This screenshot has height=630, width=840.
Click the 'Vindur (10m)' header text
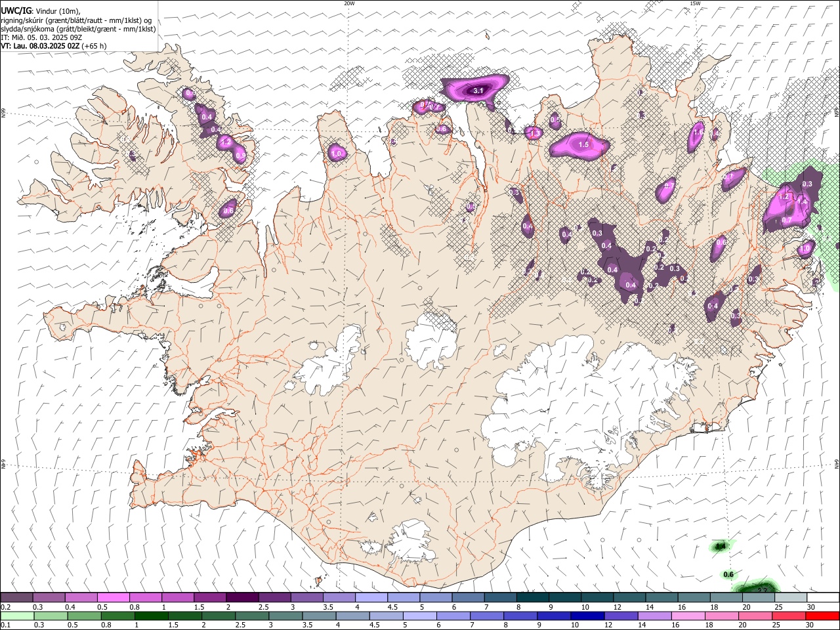57,10
